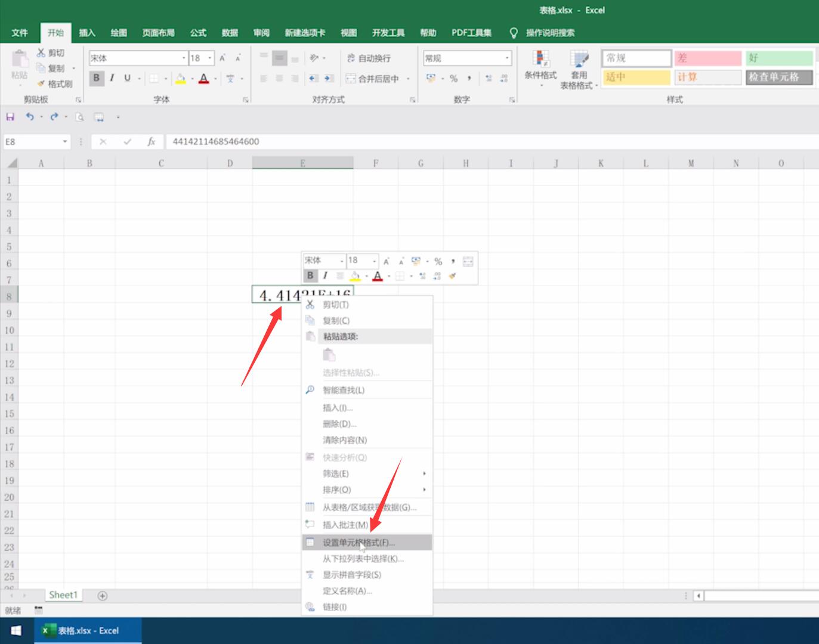
Task: Apply the yellow fill color in the ribbon
Action: click(x=181, y=78)
